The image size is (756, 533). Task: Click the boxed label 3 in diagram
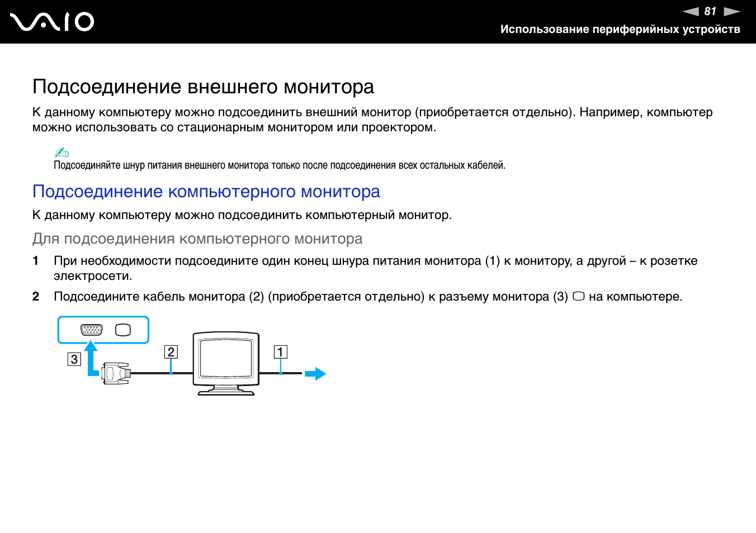coord(74,359)
